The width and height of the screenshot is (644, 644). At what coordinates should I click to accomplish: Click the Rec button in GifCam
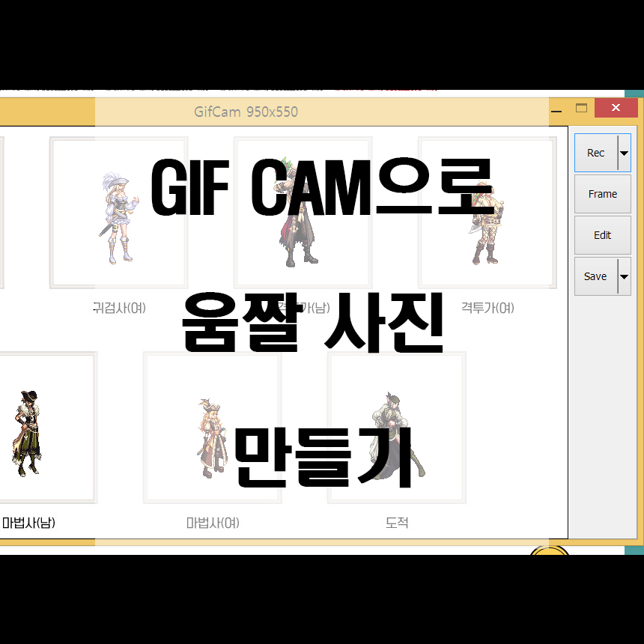pyautogui.click(x=596, y=153)
